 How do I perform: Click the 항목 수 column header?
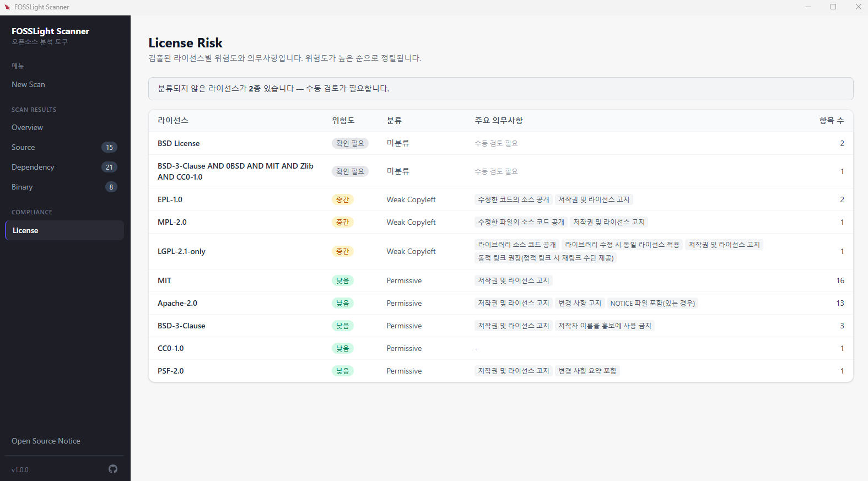click(832, 120)
